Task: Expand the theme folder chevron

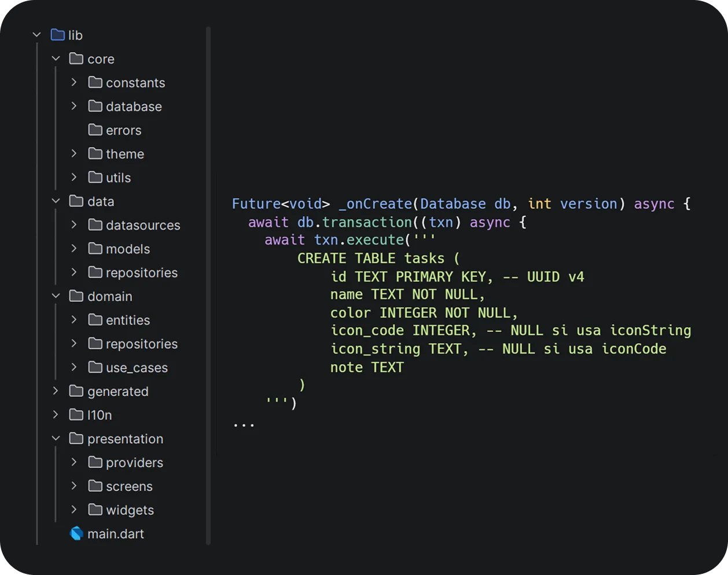Action: coord(74,154)
